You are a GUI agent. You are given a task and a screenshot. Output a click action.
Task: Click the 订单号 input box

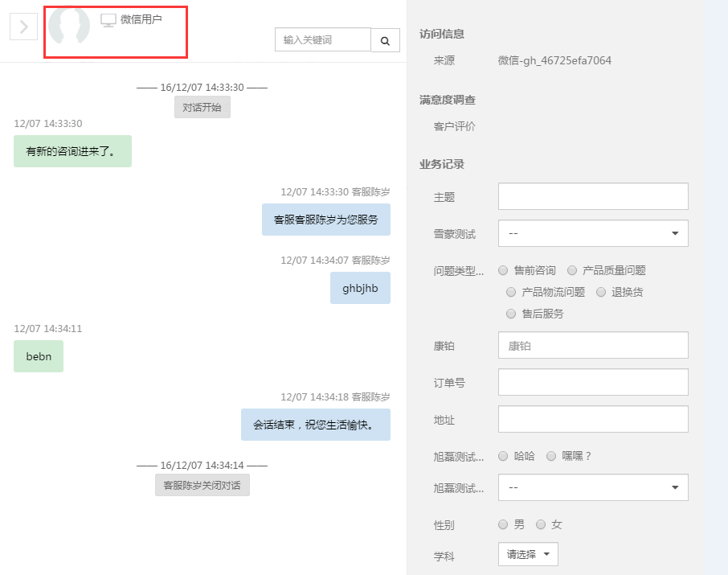(593, 383)
